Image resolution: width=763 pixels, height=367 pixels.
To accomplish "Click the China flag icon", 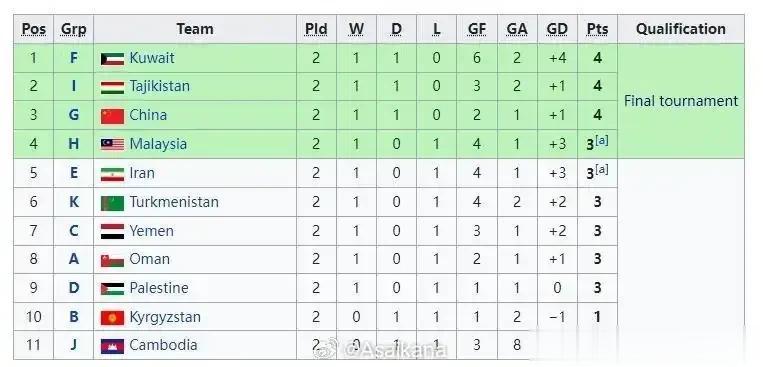I will point(112,116).
